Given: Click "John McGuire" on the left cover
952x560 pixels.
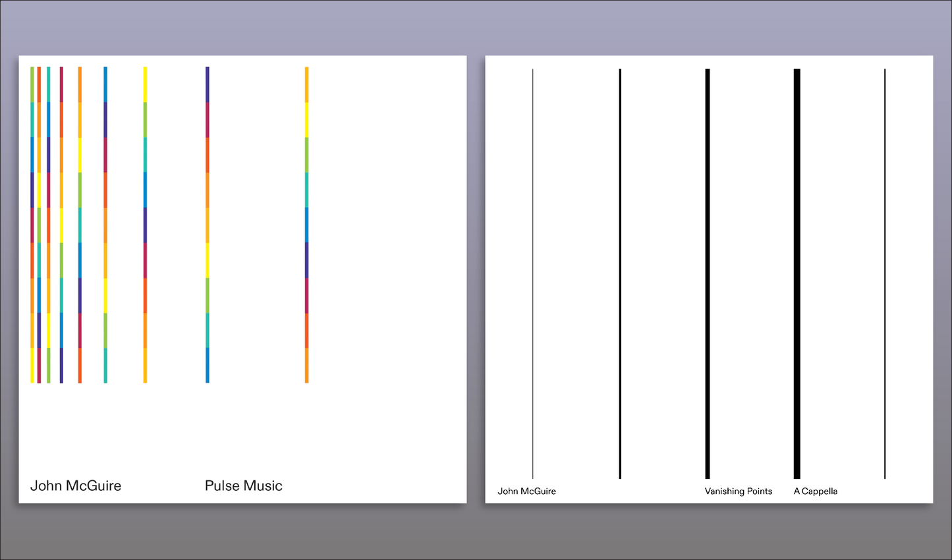Looking at the screenshot, I should pos(76,486).
